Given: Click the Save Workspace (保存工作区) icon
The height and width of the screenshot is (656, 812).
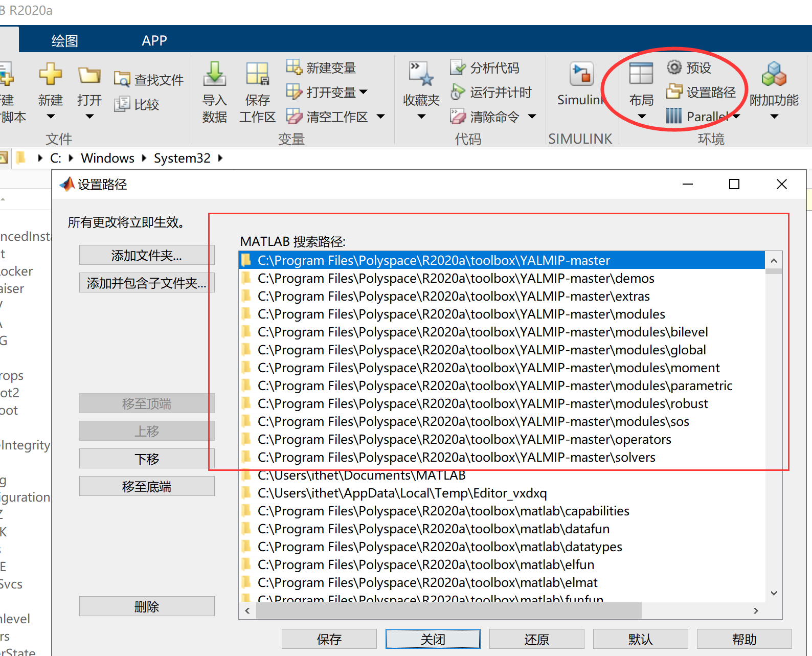Looking at the screenshot, I should (x=257, y=74).
